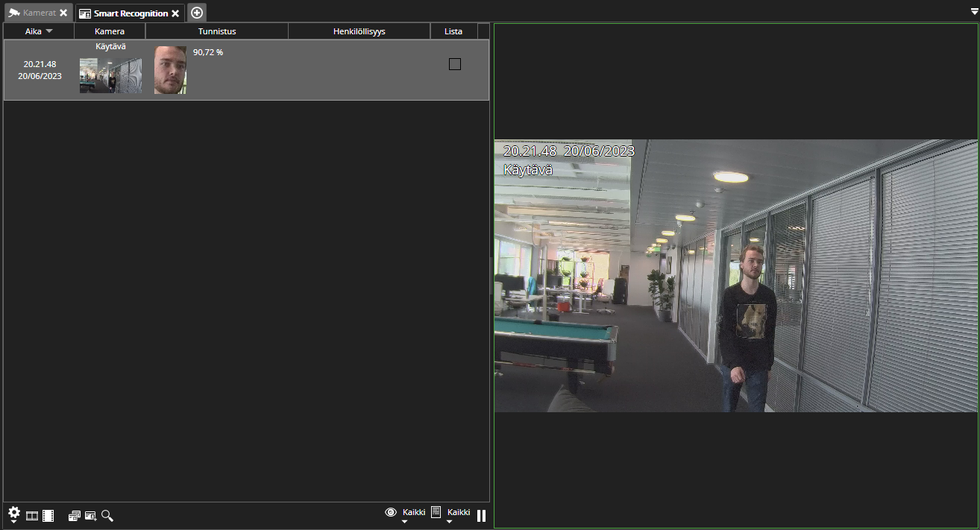Pause the live recognition feed
This screenshot has height=530, width=980.
[481, 515]
